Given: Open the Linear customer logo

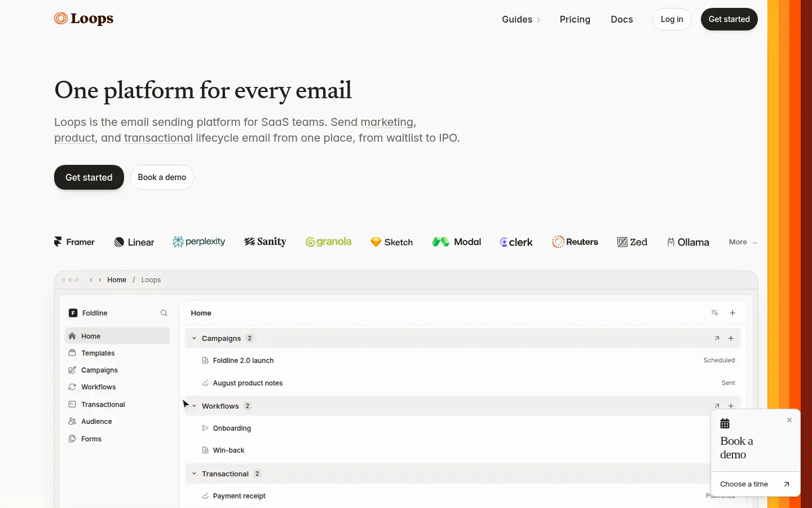Looking at the screenshot, I should point(134,242).
